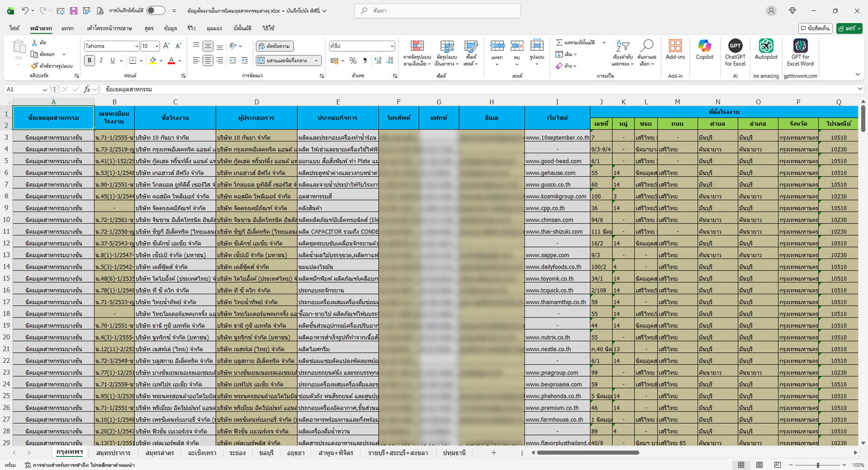Click the Save icon in title bar

[73, 11]
